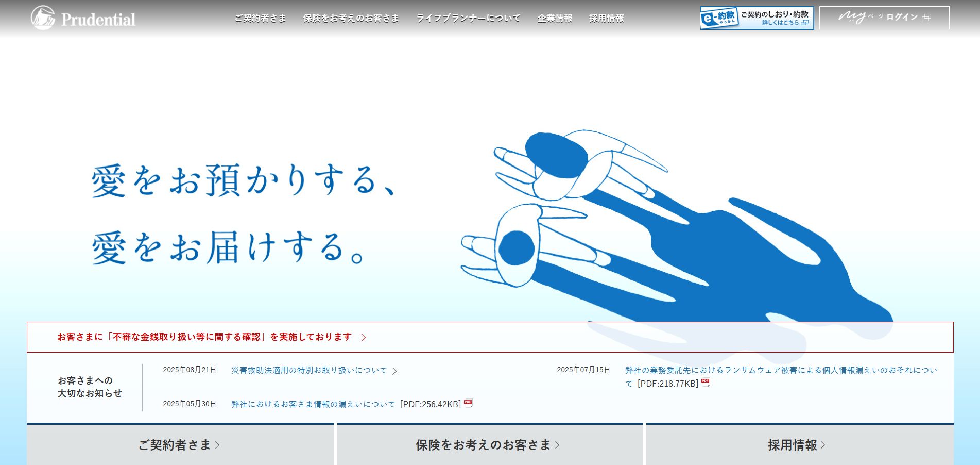The width and height of the screenshot is (980, 465).
Task: Click the arrow on the red notice banner
Action: (364, 338)
